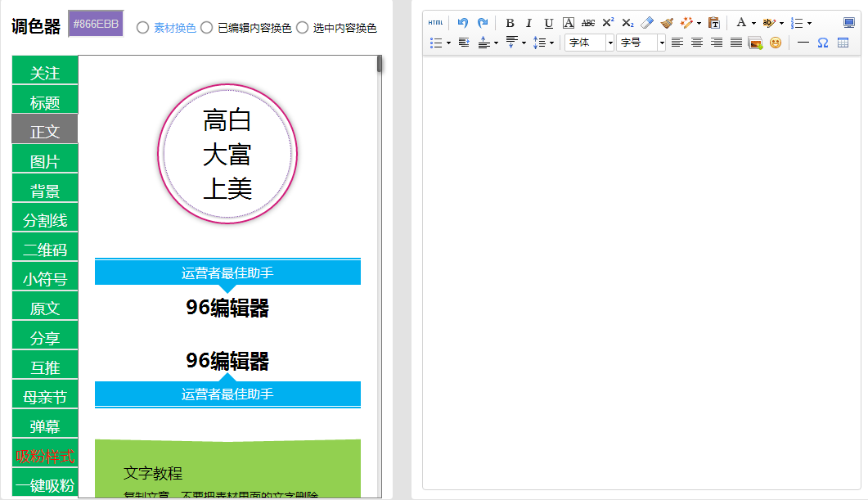Click inside the blank editor area
Image resolution: width=868 pixels, height=500 pixels.
pyautogui.click(x=641, y=273)
